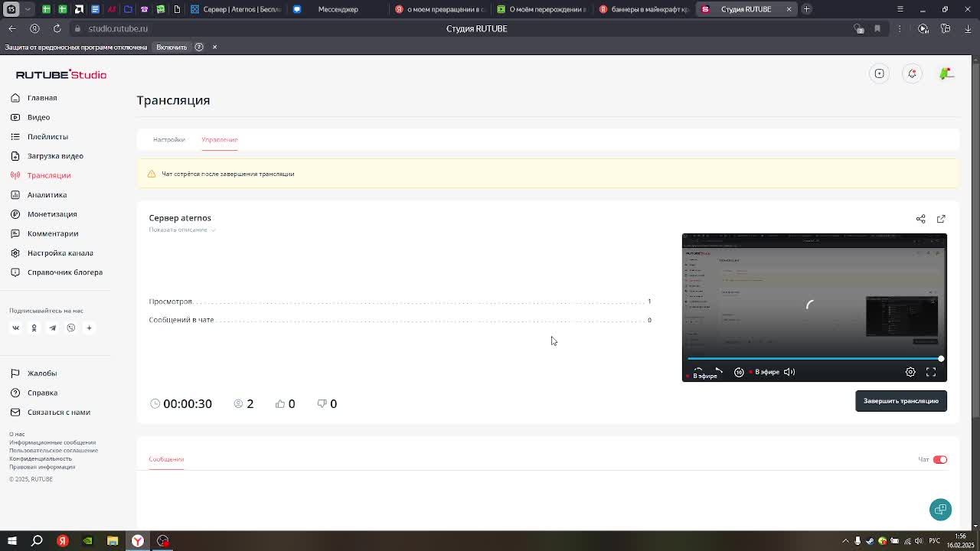This screenshot has width=980, height=551.
Task: Click browser back arrow
Action: coord(12,28)
